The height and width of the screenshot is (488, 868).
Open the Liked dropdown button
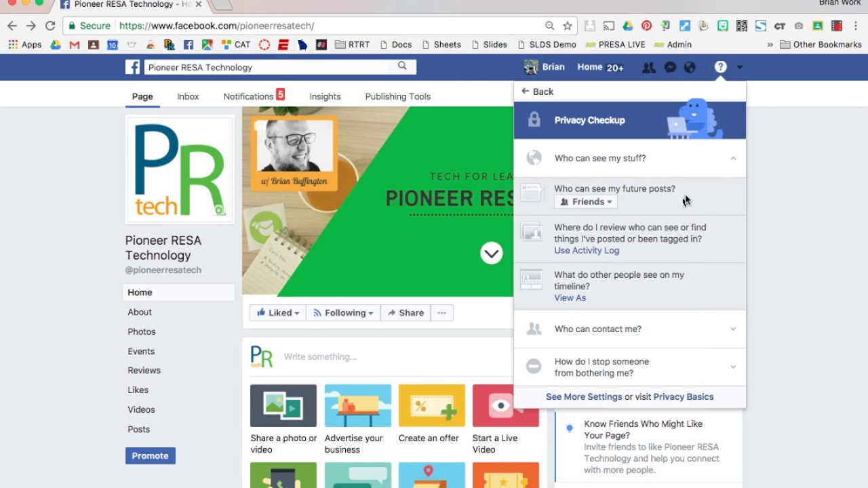[278, 312]
